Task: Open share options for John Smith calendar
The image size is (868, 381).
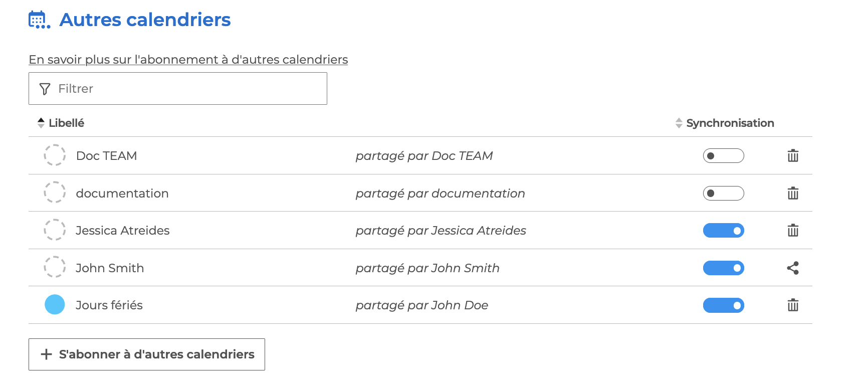Action: pos(793,268)
